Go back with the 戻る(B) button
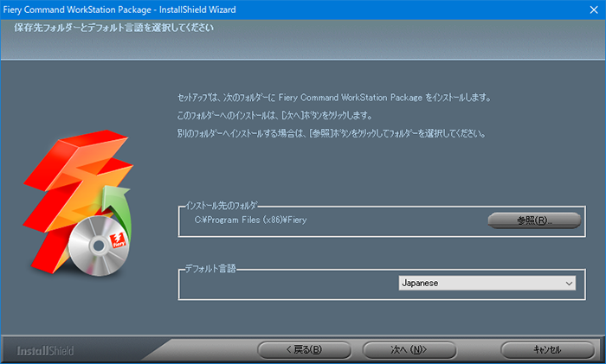Image resolution: width=606 pixels, height=364 pixels. click(304, 349)
